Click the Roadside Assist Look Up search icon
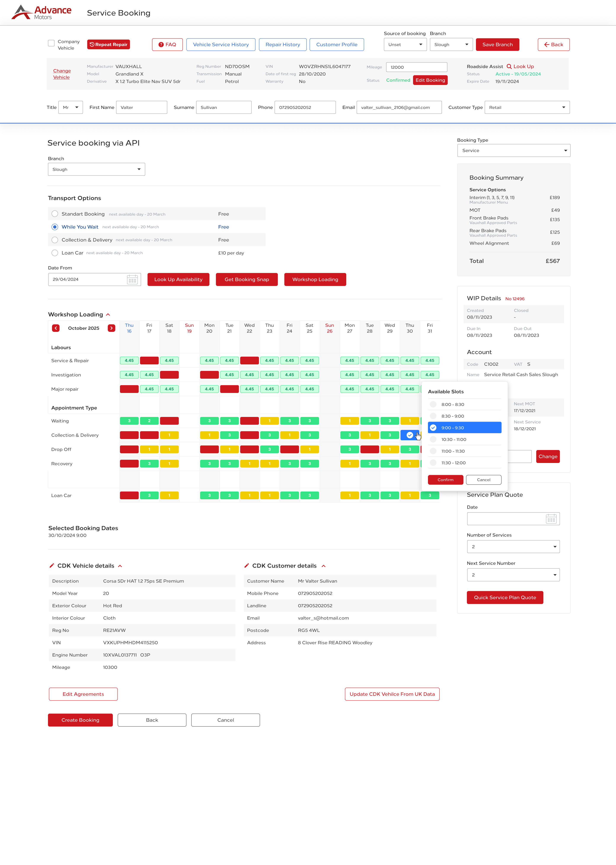This screenshot has height=865, width=616. [509, 66]
